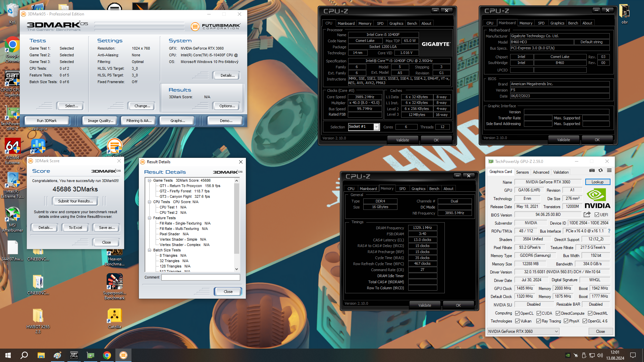The image size is (644, 362).
Task: Toggle the Vulkan checkbox
Action: point(518,321)
